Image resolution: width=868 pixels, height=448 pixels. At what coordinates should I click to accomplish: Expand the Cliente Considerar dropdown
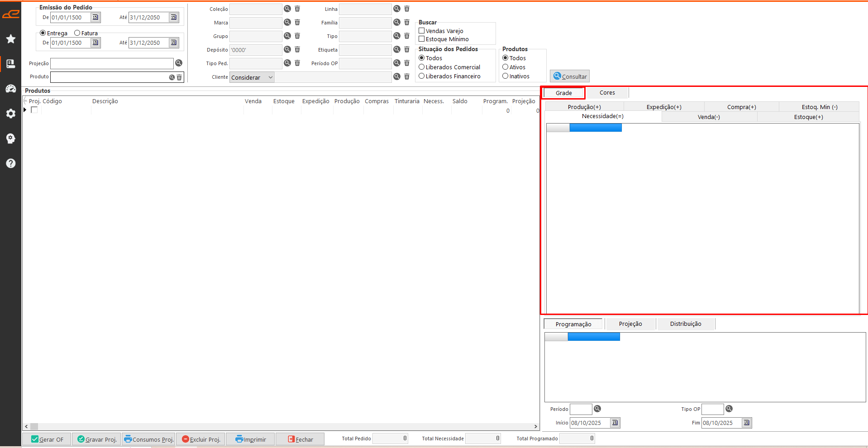tap(270, 77)
